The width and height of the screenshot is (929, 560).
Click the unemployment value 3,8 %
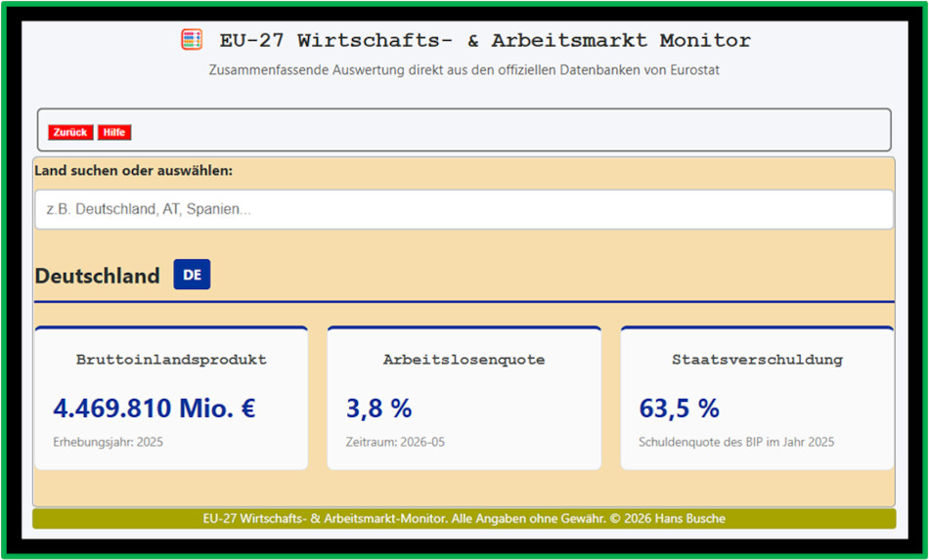click(378, 408)
